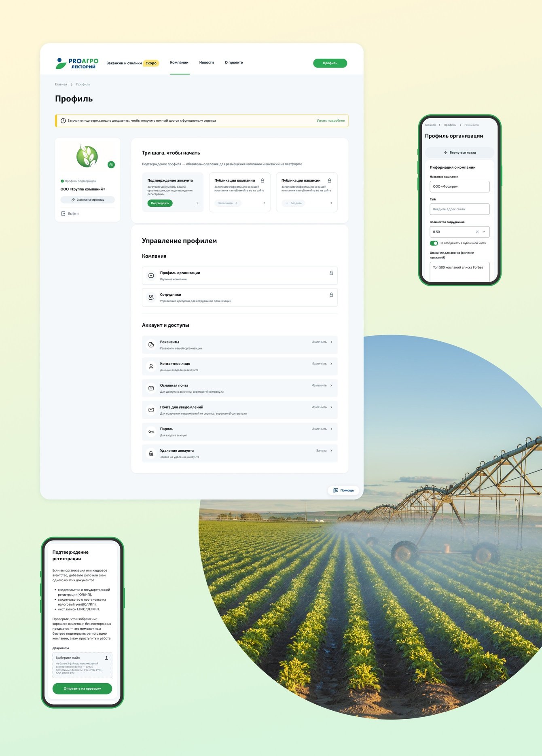This screenshot has width=542, height=756.
Task: Click the chevron in the 'Контактное лицо' row
Action: (x=331, y=364)
